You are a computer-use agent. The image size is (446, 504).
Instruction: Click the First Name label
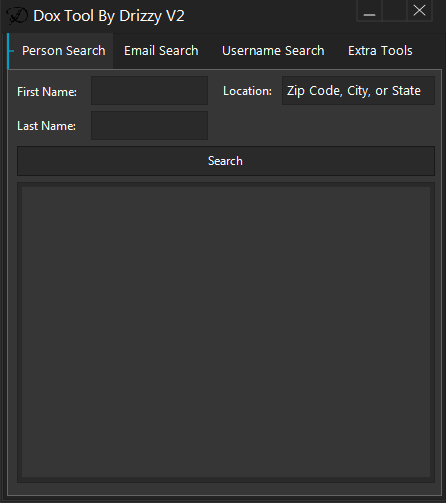tap(47, 92)
